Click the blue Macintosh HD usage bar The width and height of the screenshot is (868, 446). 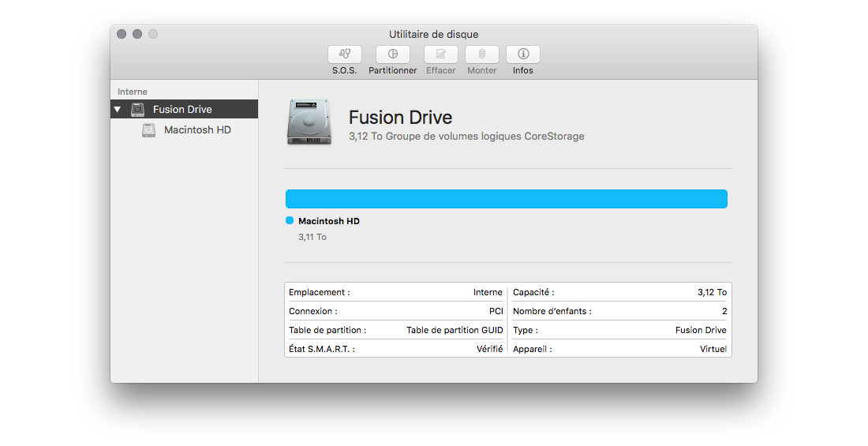[x=506, y=199]
